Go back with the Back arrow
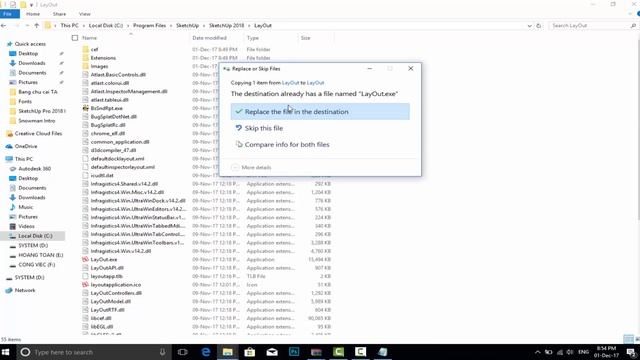Viewport: 640px width, 360px height. (4, 25)
